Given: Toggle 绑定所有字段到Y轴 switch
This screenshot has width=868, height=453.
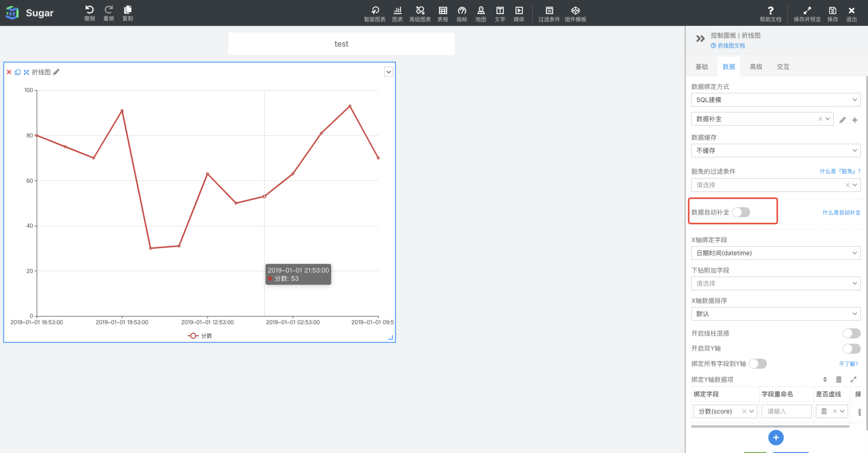Looking at the screenshot, I should (758, 364).
